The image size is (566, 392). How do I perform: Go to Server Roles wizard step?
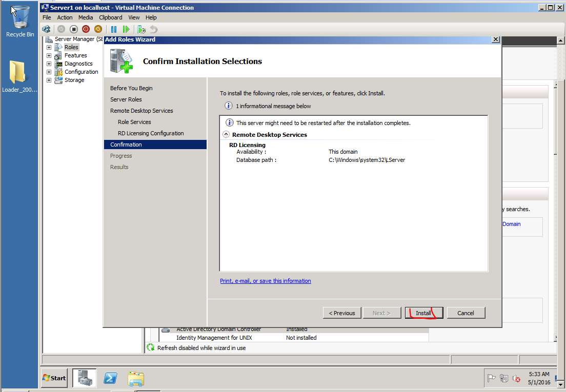tap(126, 99)
